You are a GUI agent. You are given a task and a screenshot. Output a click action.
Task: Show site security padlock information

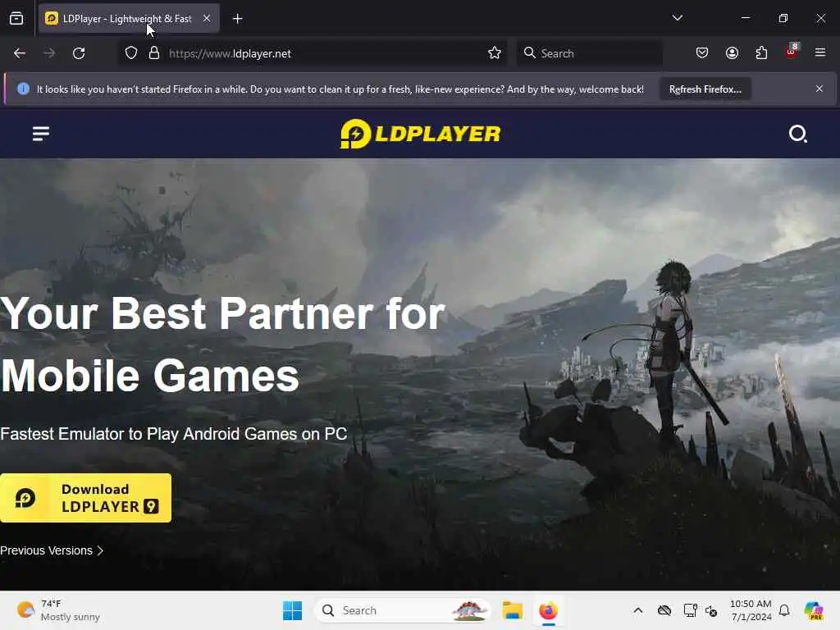[x=154, y=53]
